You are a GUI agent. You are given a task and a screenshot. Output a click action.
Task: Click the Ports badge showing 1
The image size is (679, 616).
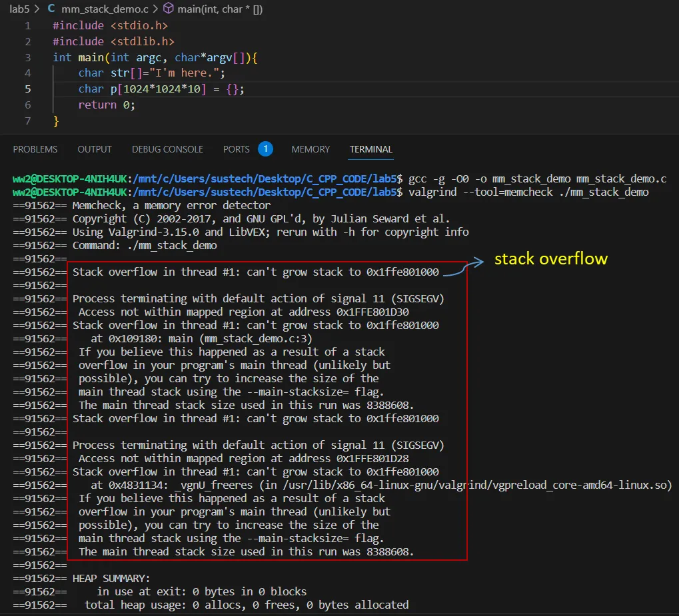click(265, 149)
